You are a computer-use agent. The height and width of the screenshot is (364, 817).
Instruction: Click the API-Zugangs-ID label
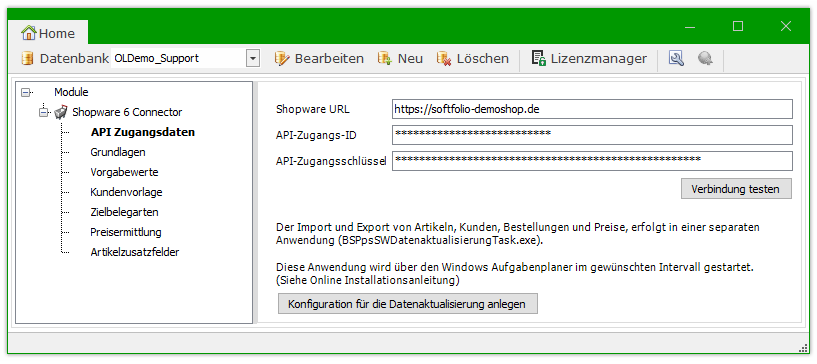316,135
